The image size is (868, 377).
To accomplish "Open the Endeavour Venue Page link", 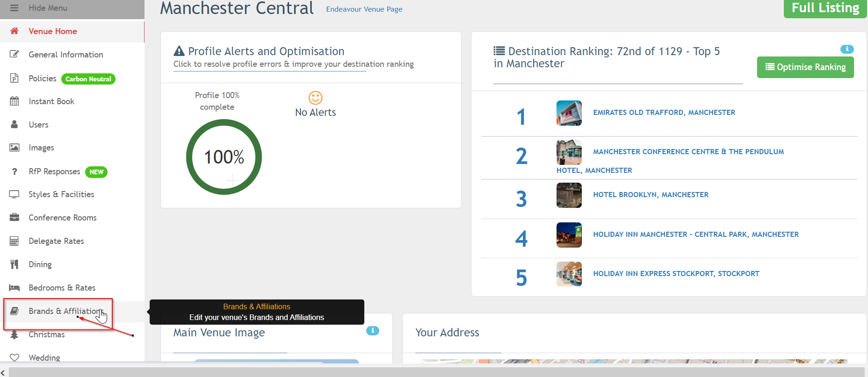I will (x=364, y=9).
